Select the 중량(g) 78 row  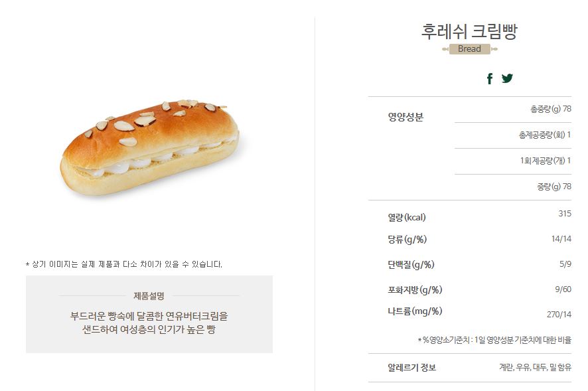[x=513, y=187]
